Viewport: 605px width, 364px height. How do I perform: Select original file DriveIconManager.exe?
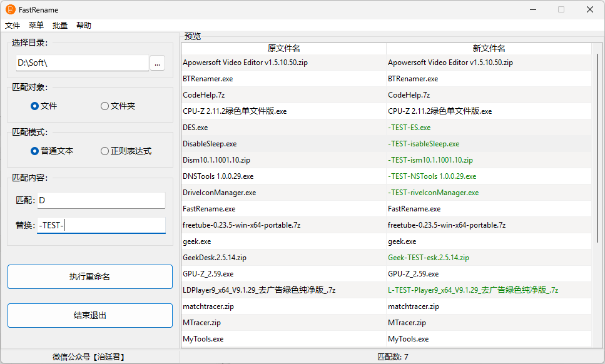[x=219, y=193]
